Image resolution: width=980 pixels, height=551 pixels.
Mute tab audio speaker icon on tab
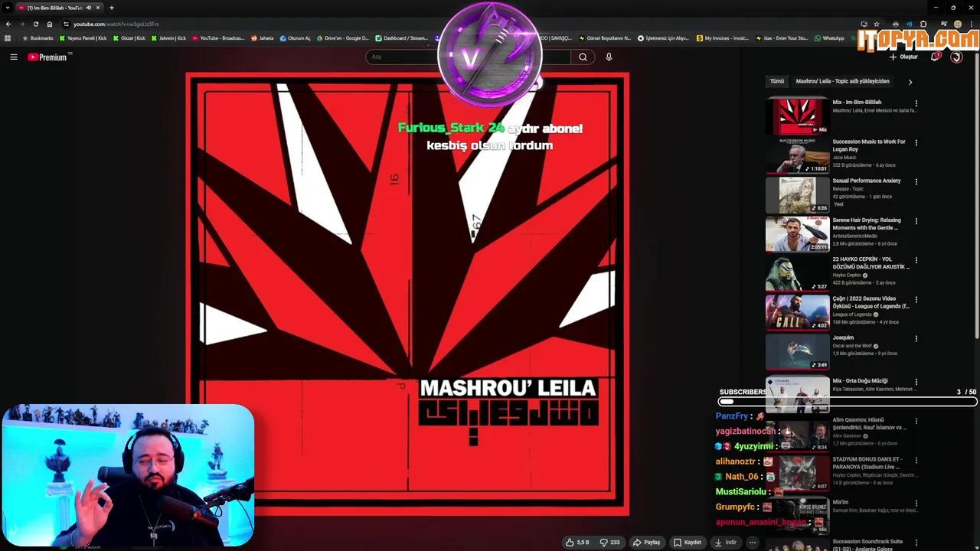[89, 8]
